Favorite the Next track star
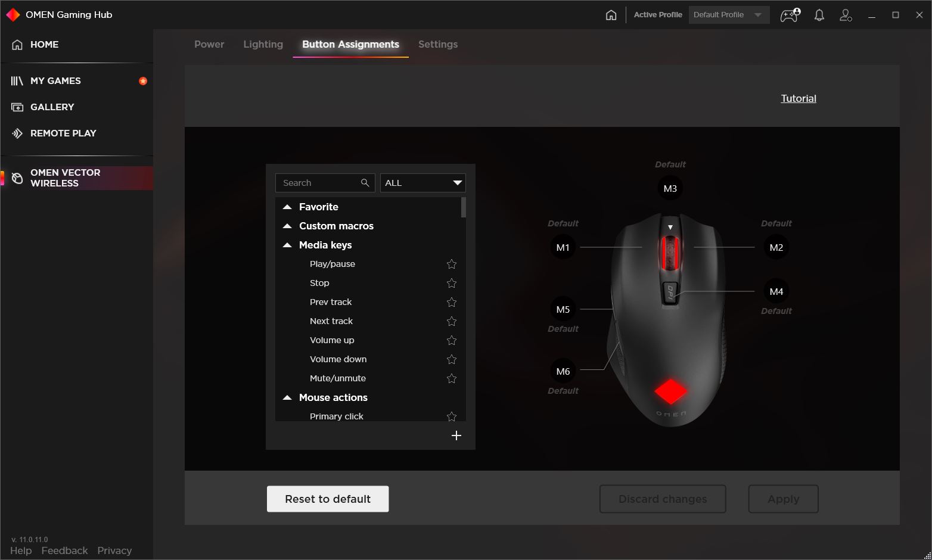This screenshot has width=932, height=560. (452, 321)
